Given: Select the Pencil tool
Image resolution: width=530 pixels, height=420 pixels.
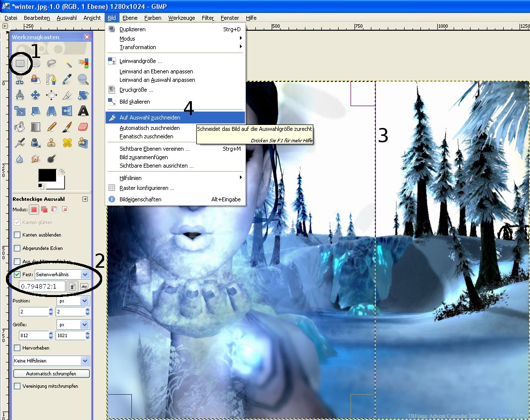Looking at the screenshot, I should (x=52, y=127).
